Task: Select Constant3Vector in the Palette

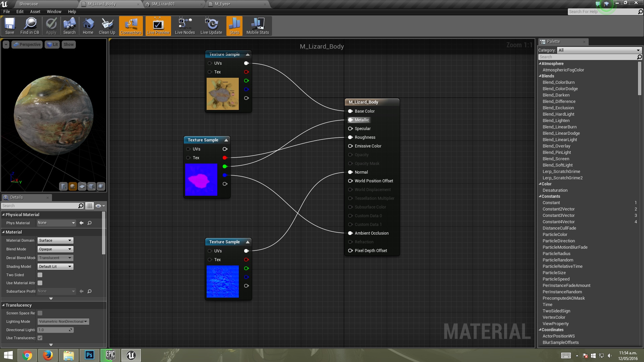Action: point(558,216)
